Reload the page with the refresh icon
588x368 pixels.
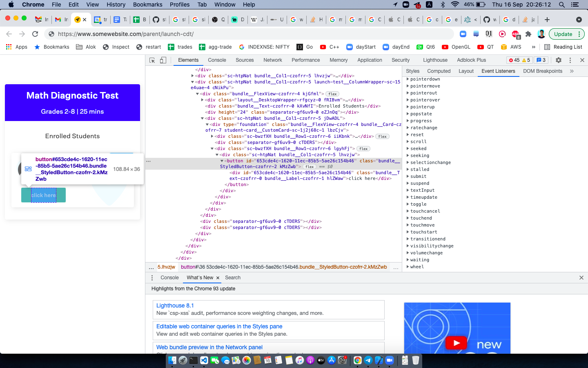[35, 34]
